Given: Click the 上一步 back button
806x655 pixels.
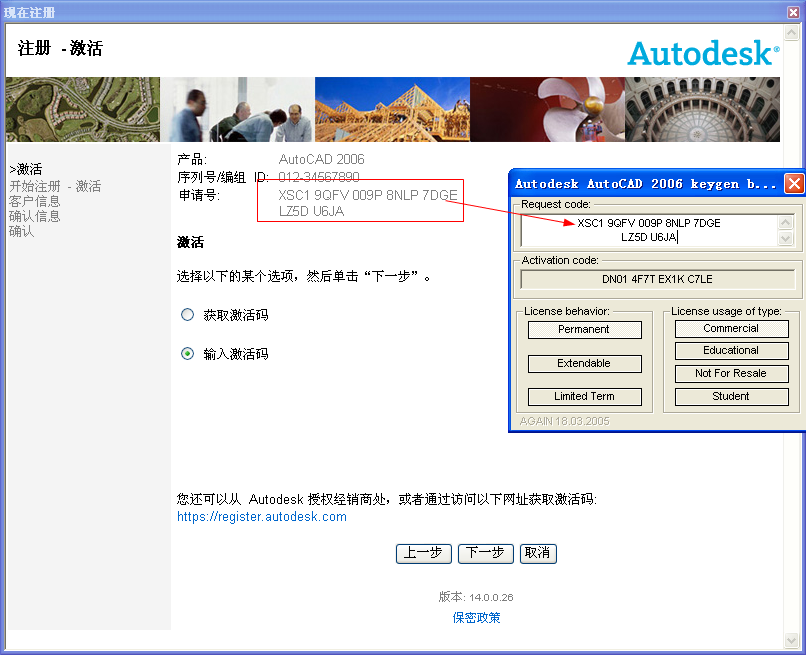Looking at the screenshot, I should tap(424, 553).
